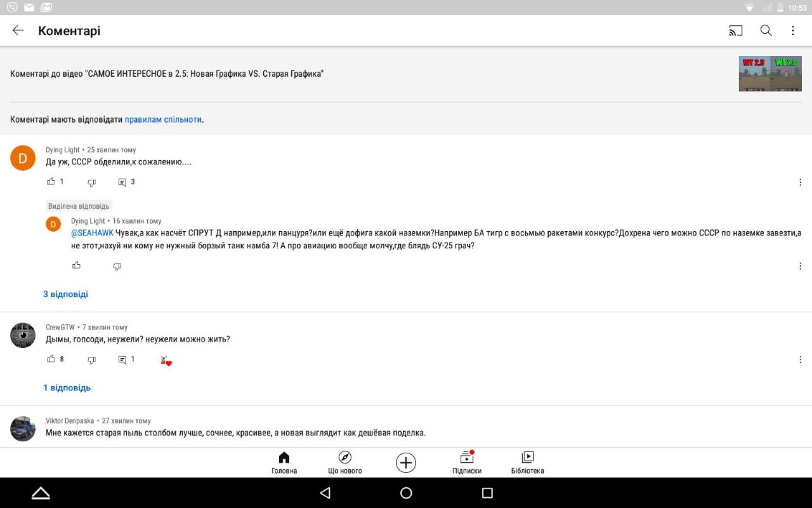Open search with the magnifier icon
The height and width of the screenshot is (508, 812).
pos(766,30)
